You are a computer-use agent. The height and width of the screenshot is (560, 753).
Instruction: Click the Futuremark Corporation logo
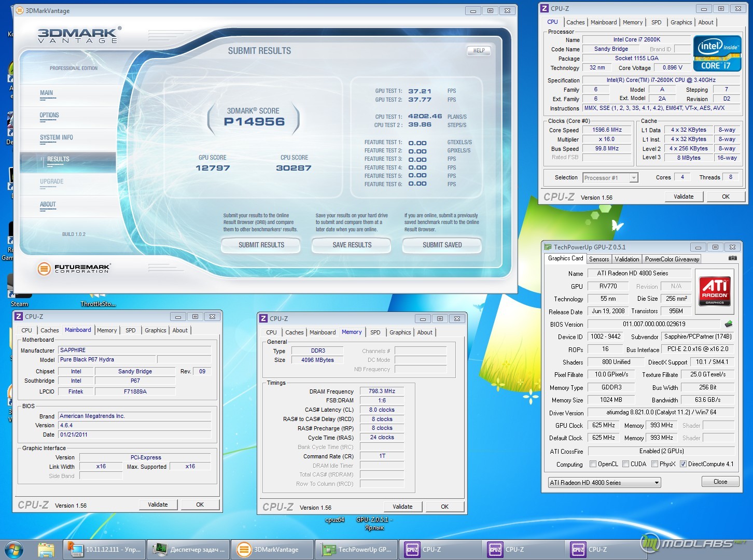pos(74,269)
